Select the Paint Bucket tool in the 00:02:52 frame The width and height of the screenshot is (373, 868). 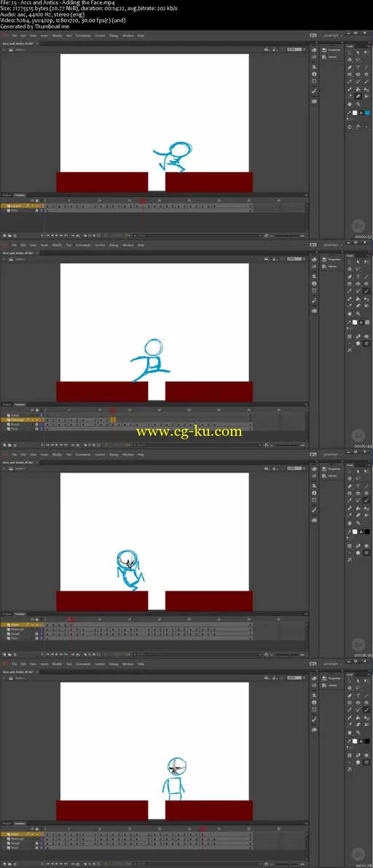coord(358,89)
